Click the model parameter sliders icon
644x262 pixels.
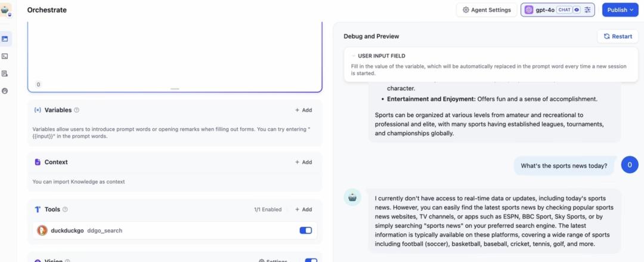[588, 10]
